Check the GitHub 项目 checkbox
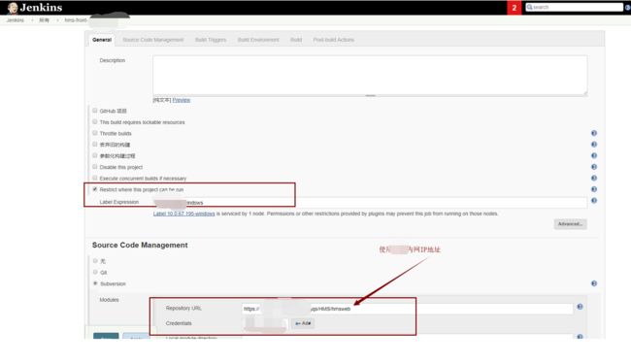 coord(95,111)
